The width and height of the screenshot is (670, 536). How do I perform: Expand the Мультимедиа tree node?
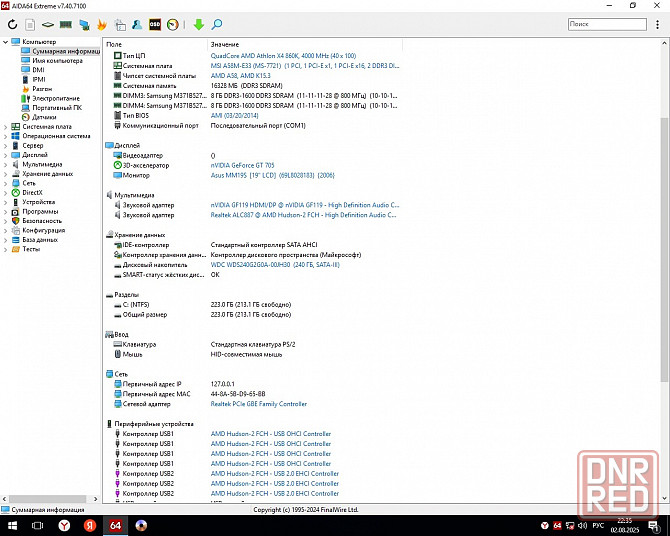[x=6, y=164]
